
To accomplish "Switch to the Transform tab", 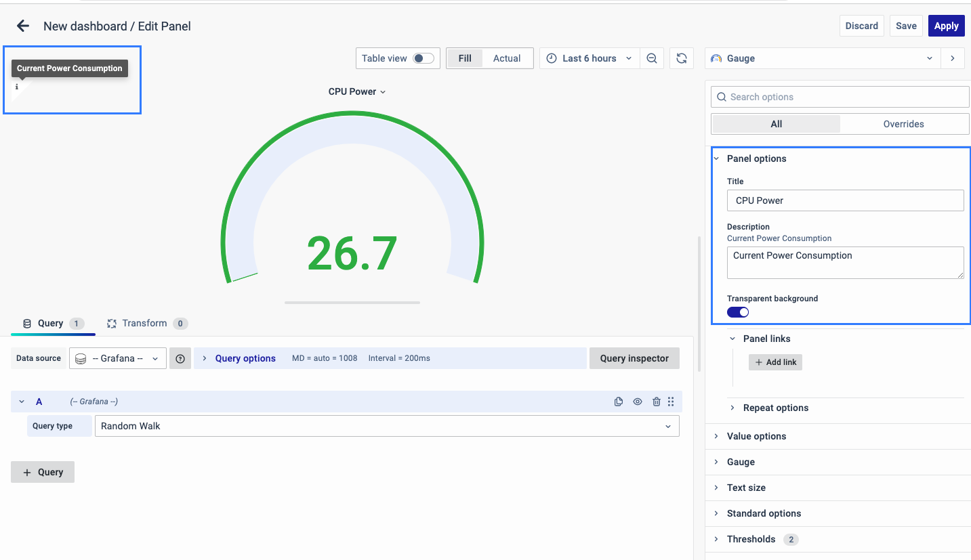I will (144, 323).
